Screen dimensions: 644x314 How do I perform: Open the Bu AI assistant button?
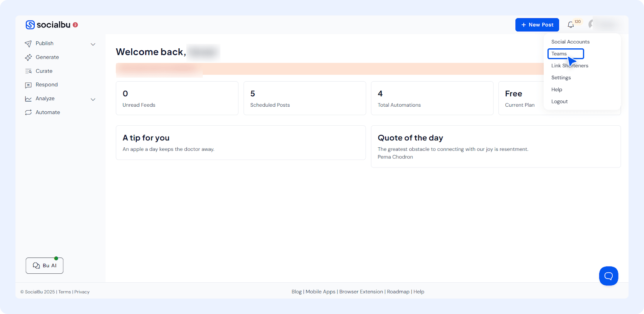44,266
